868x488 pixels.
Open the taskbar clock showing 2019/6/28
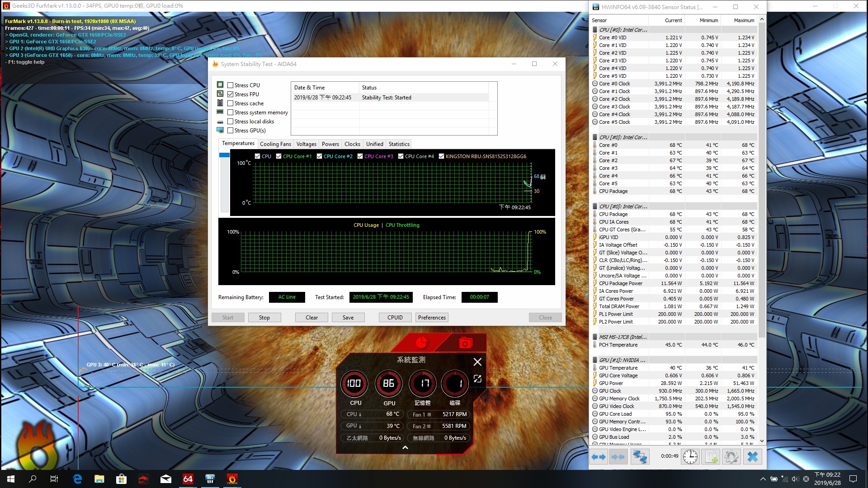[x=827, y=479]
